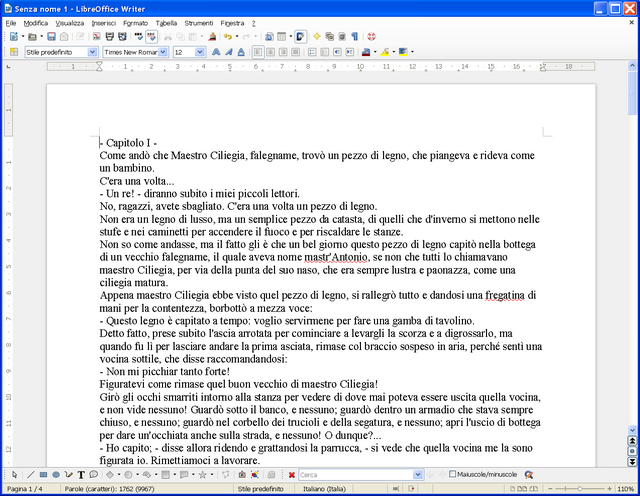Open the Styles and Formatting icon
The width and height of the screenshot is (640, 496).
tap(14, 52)
